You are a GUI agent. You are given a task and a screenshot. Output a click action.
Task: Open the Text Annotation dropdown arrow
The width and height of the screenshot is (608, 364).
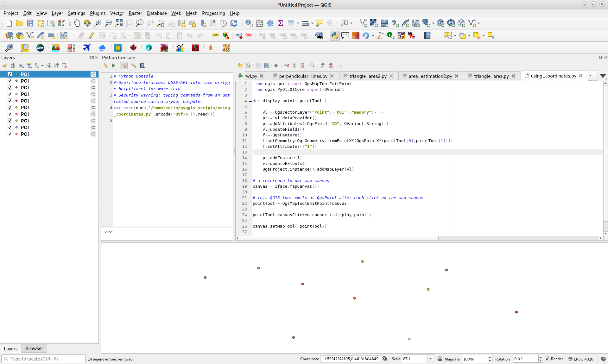(351, 23)
